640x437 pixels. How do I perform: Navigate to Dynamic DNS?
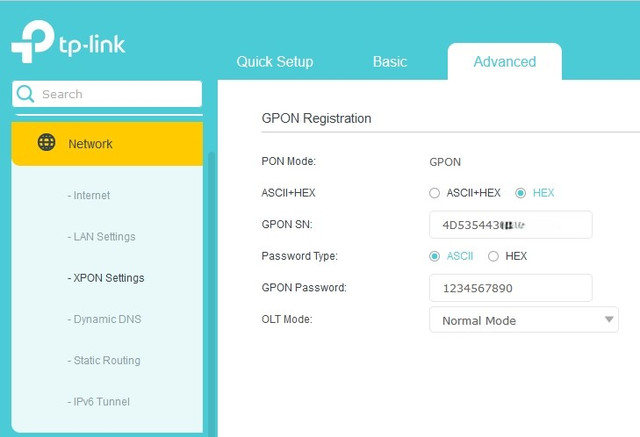[x=104, y=319]
